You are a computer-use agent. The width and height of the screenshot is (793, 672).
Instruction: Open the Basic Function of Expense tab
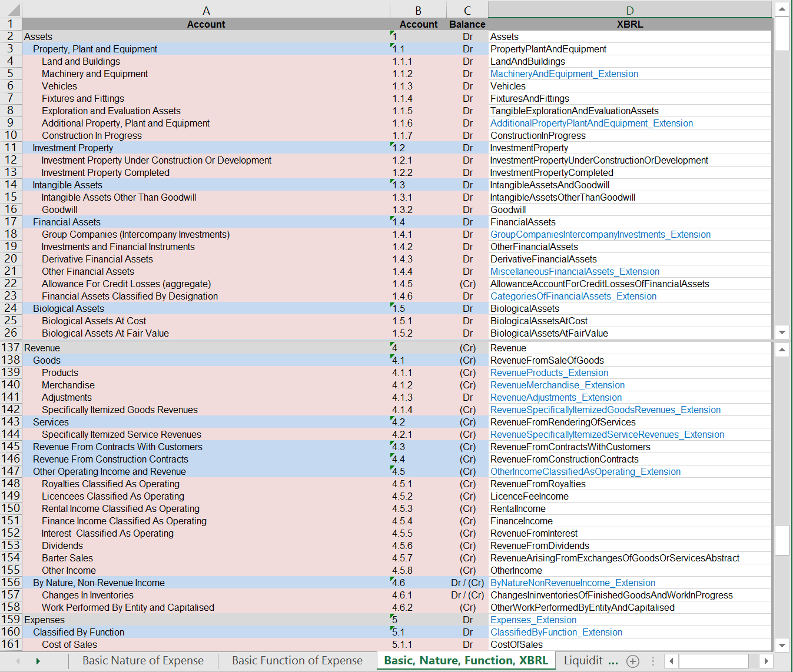tap(297, 661)
